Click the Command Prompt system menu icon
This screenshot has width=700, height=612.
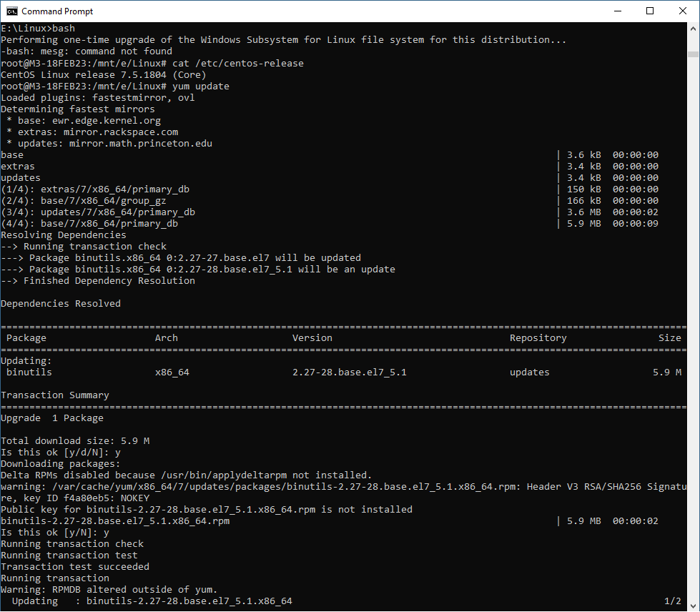pyautogui.click(x=11, y=11)
